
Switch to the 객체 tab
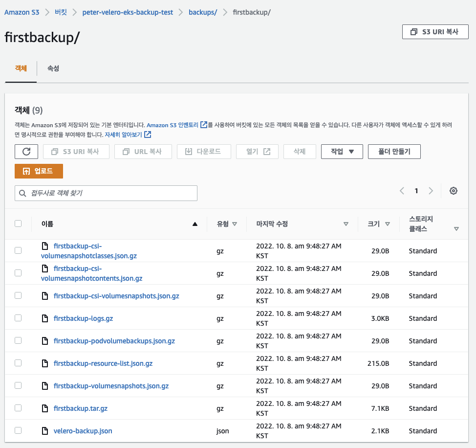point(21,68)
